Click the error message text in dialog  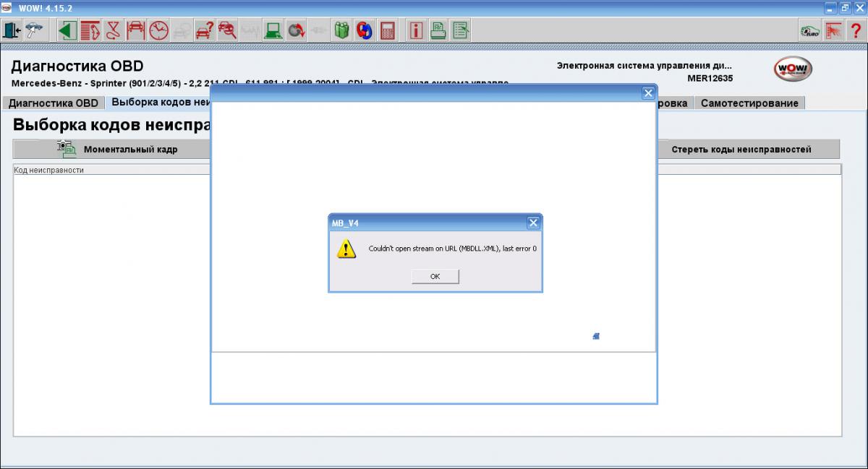click(453, 249)
